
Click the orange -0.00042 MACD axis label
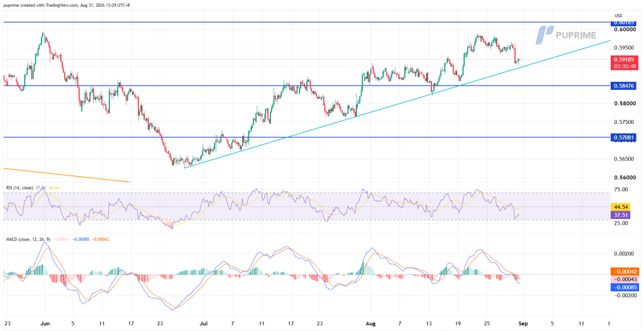[623, 271]
